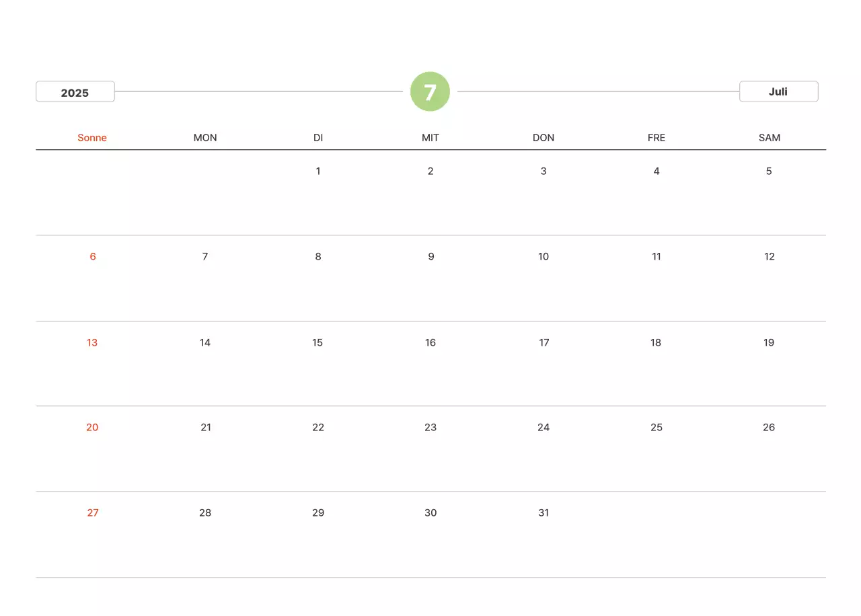861x616 pixels.
Task: Click the DON weekday header
Action: point(544,138)
